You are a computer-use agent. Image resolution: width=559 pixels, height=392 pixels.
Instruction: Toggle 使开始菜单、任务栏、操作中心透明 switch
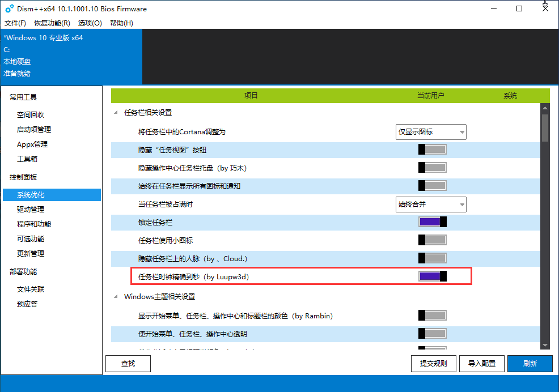click(432, 334)
